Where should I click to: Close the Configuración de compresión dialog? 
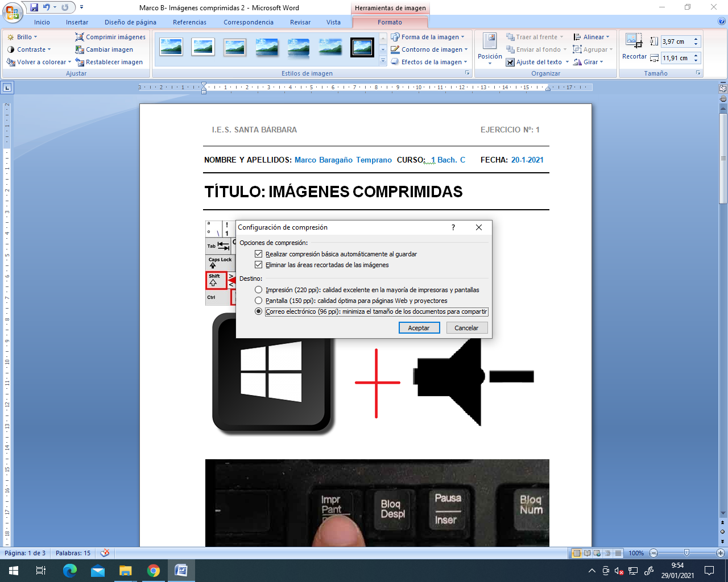coord(479,227)
